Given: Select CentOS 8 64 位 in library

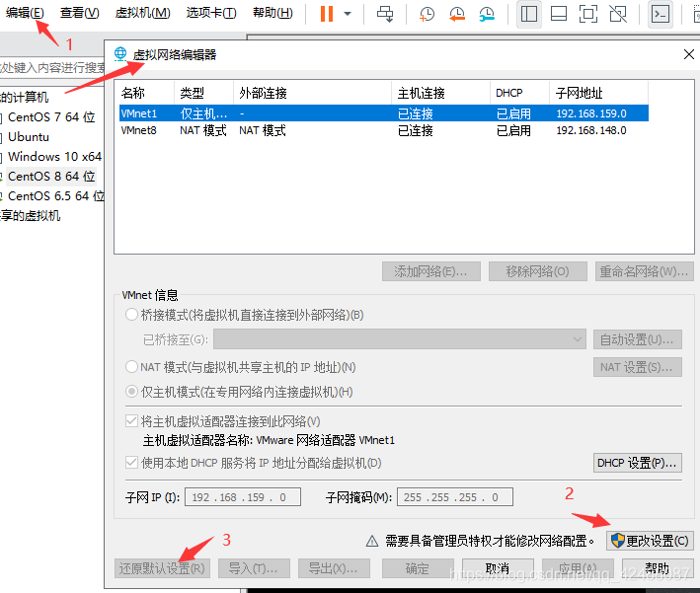Looking at the screenshot, I should [51, 177].
